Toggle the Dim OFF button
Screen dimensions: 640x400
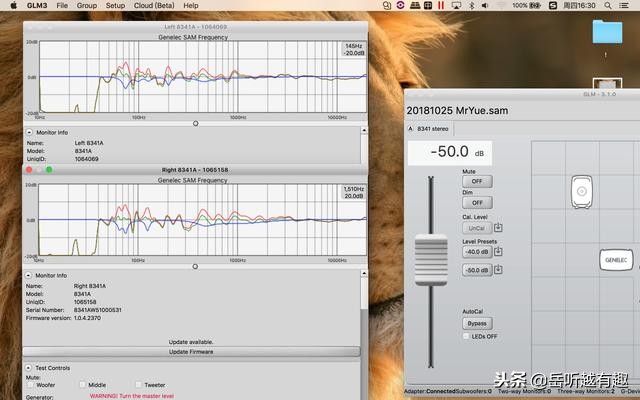(477, 202)
